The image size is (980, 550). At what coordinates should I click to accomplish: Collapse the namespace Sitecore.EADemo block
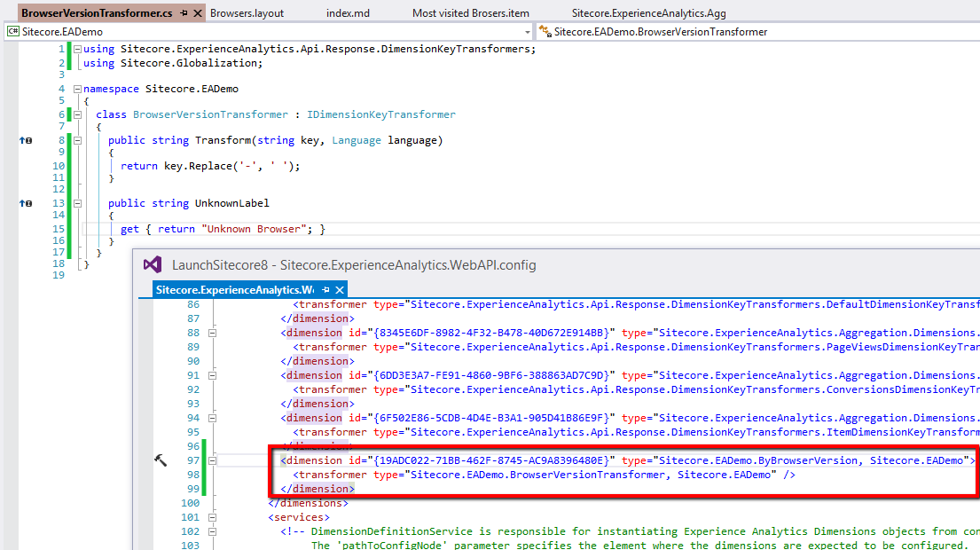77,89
